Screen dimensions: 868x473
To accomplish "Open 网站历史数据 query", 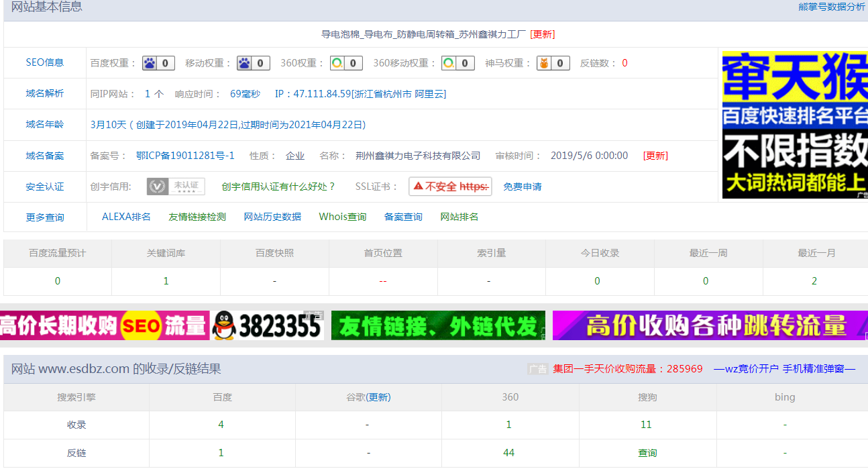I will pyautogui.click(x=272, y=217).
